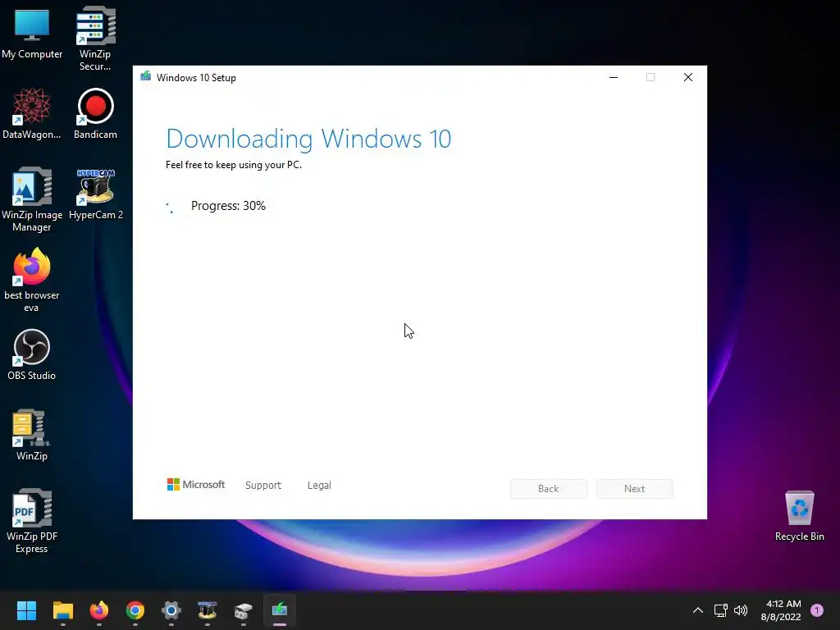This screenshot has width=840, height=630.
Task: Close the Windows 10 Setup window
Action: pyautogui.click(x=688, y=78)
